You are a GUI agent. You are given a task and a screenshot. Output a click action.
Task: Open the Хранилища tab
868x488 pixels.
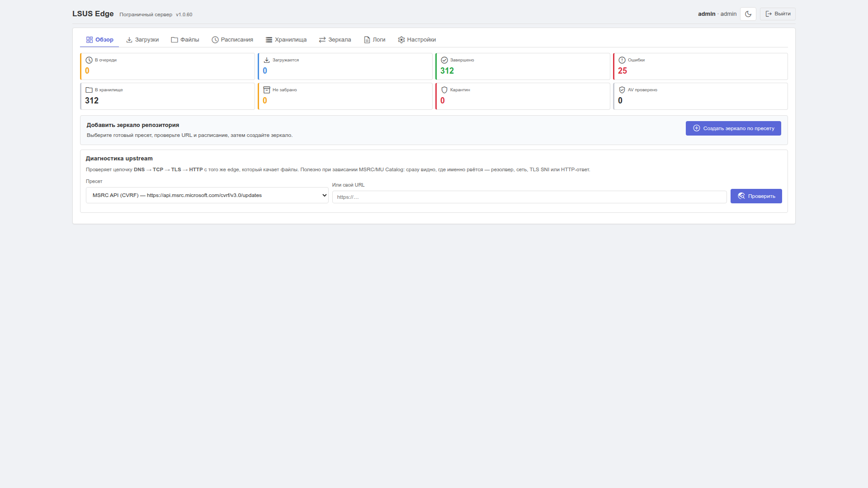(286, 40)
